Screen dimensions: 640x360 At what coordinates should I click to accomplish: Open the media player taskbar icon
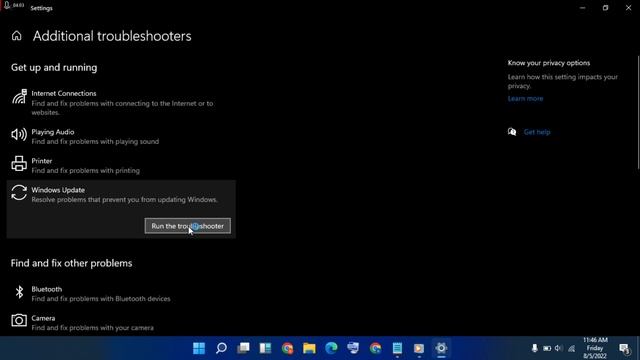pyautogui.click(x=419, y=348)
